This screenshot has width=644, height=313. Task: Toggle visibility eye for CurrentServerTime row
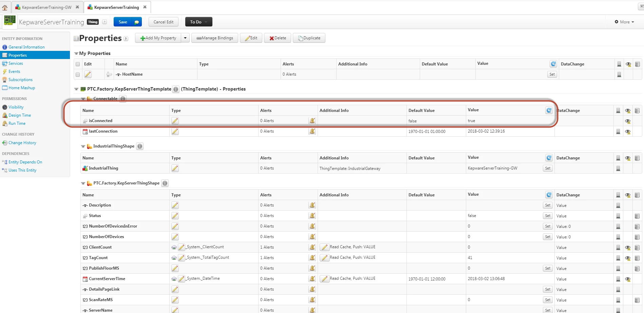click(628, 279)
